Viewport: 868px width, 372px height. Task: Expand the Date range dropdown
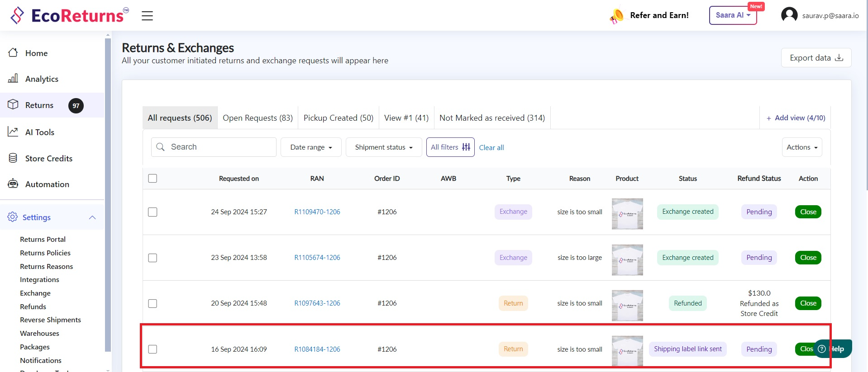[311, 147]
